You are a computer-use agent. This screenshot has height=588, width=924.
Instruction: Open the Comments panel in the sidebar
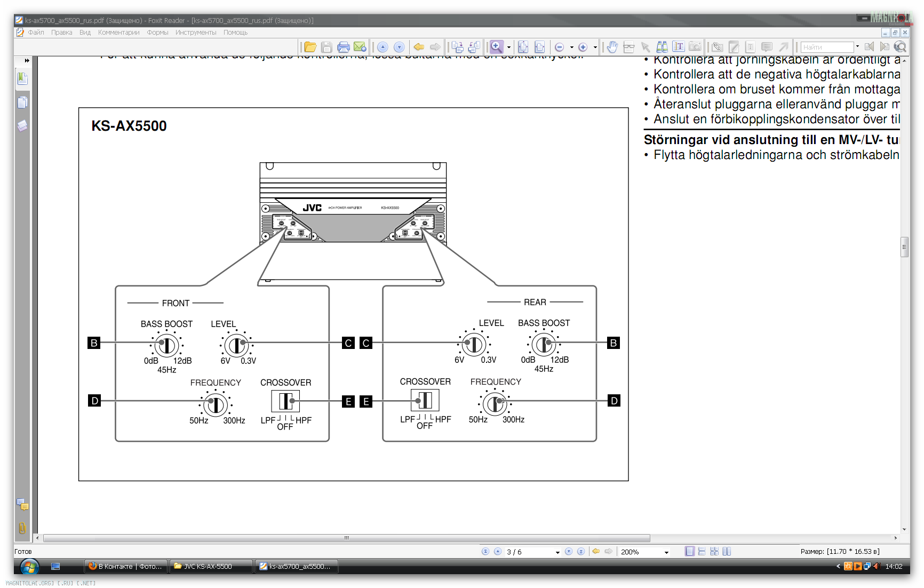(22, 504)
